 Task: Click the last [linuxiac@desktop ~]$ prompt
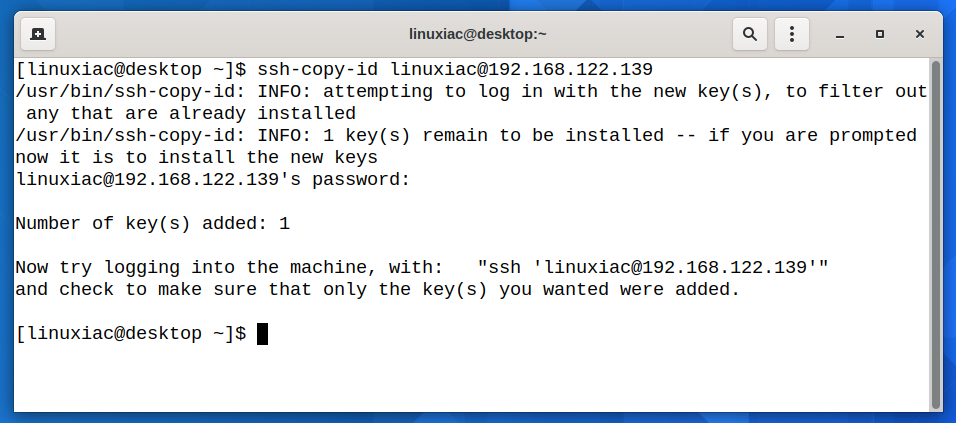pos(130,334)
